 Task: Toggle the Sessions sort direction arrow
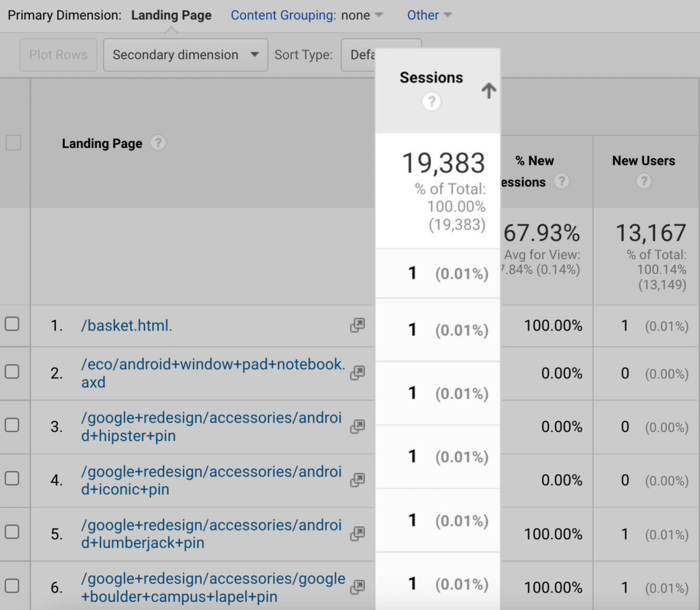488,91
